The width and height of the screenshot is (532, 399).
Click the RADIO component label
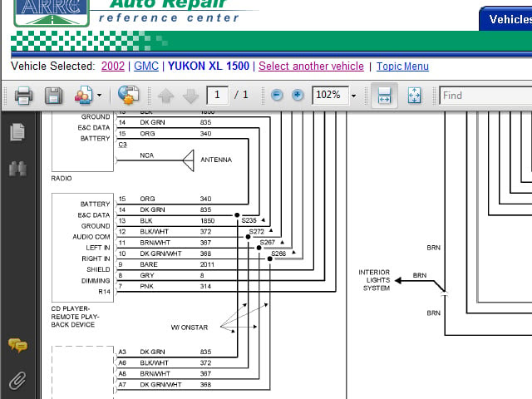click(62, 178)
